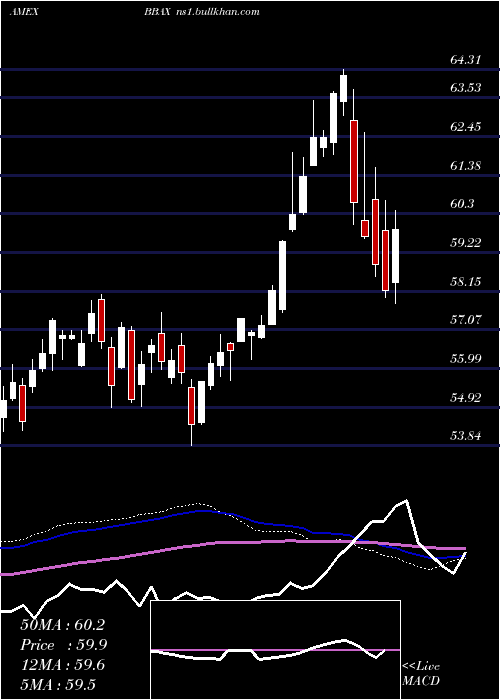Click the 50MA : 60.2 readout
This screenshot has height=700, width=500.
(x=62, y=625)
